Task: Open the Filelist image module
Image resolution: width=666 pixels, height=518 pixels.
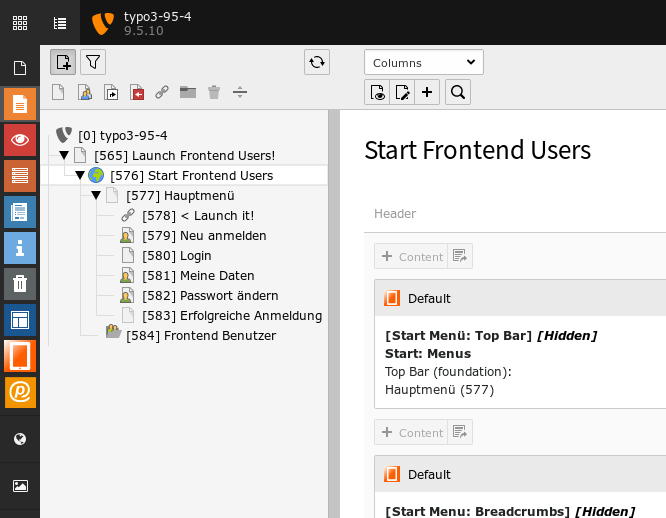Action: (x=20, y=486)
